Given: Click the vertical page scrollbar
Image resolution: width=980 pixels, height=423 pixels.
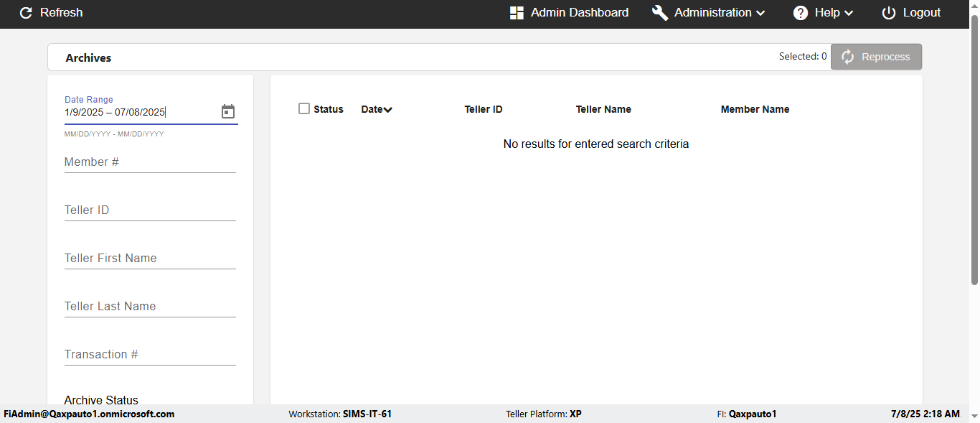Looking at the screenshot, I should point(974,158).
